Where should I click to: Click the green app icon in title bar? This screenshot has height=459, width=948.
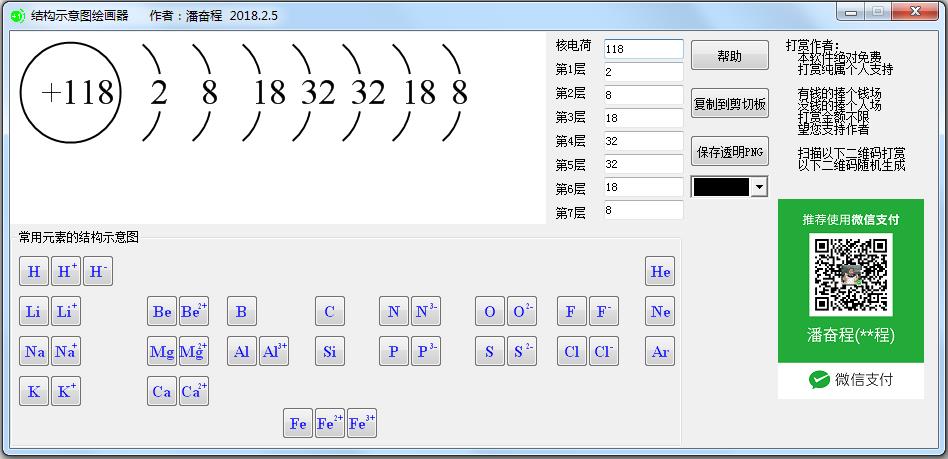point(18,16)
